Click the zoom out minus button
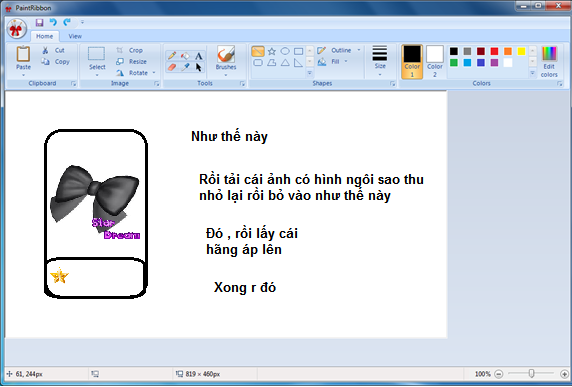The width and height of the screenshot is (572, 387). pos(499,374)
